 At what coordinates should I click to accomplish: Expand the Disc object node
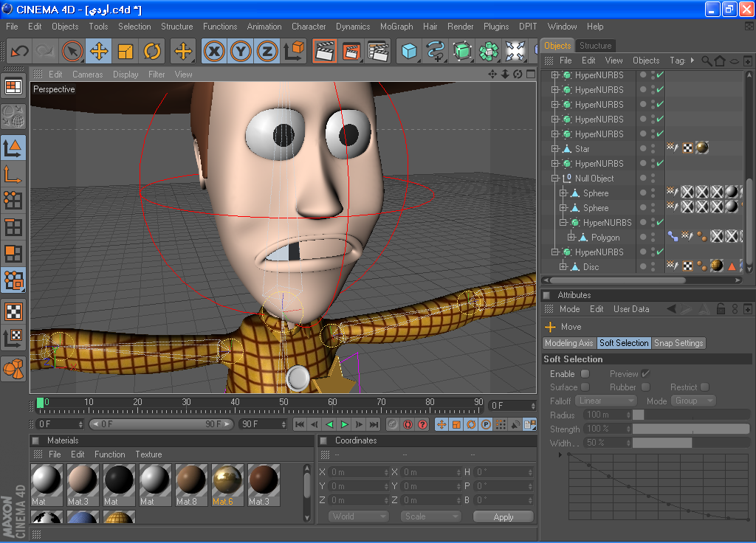click(563, 266)
